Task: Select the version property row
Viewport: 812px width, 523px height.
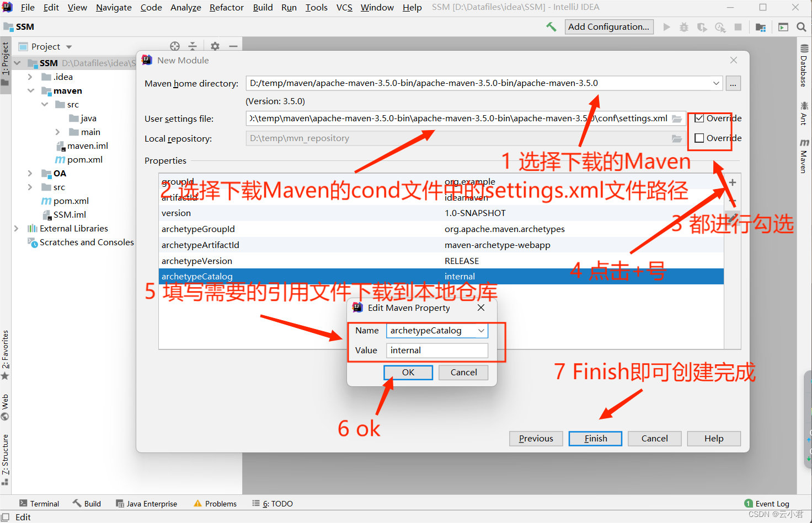Action: pos(441,213)
